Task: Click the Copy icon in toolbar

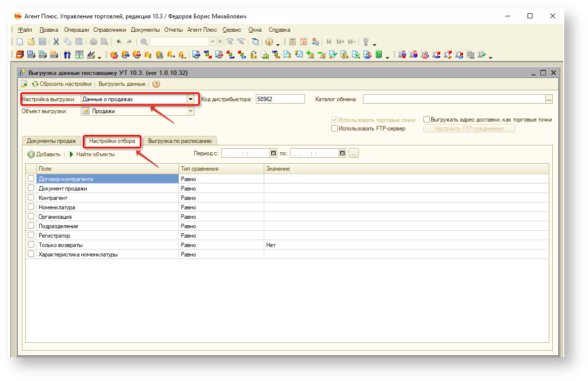Action: pos(67,42)
